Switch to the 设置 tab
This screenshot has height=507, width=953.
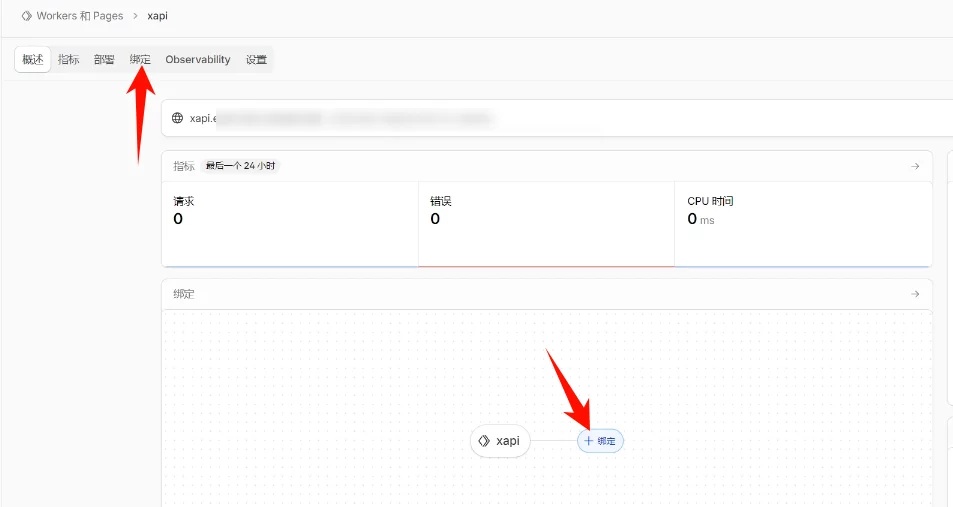tap(257, 60)
